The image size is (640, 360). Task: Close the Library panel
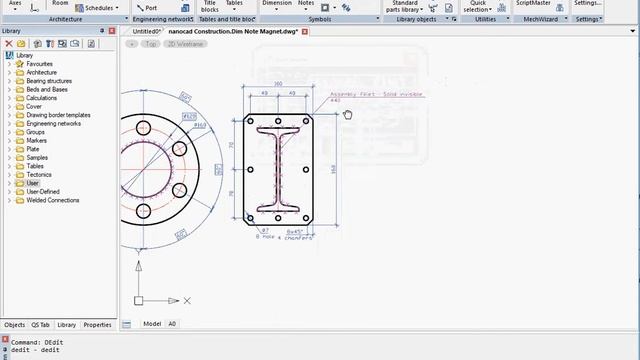112,31
